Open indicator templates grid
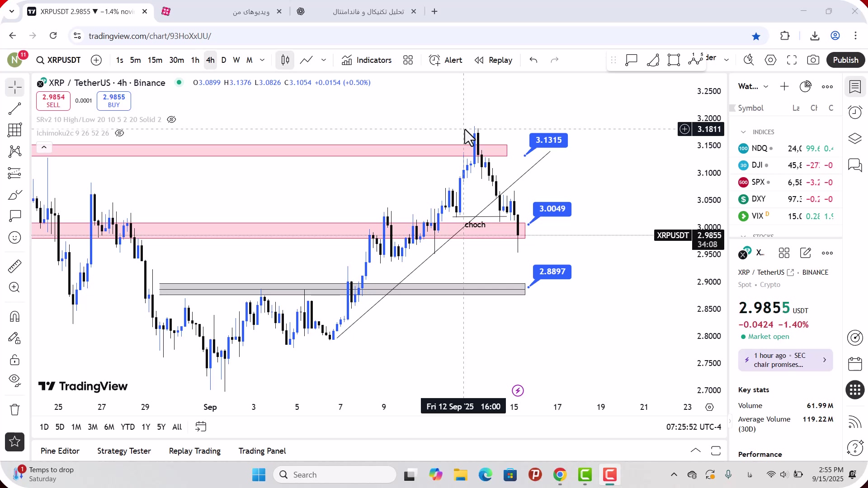 (x=408, y=60)
